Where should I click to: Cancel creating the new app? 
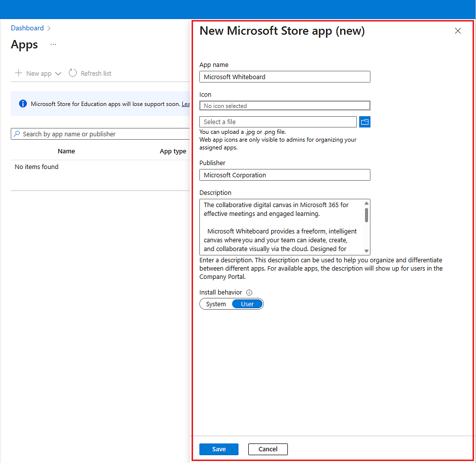268,449
